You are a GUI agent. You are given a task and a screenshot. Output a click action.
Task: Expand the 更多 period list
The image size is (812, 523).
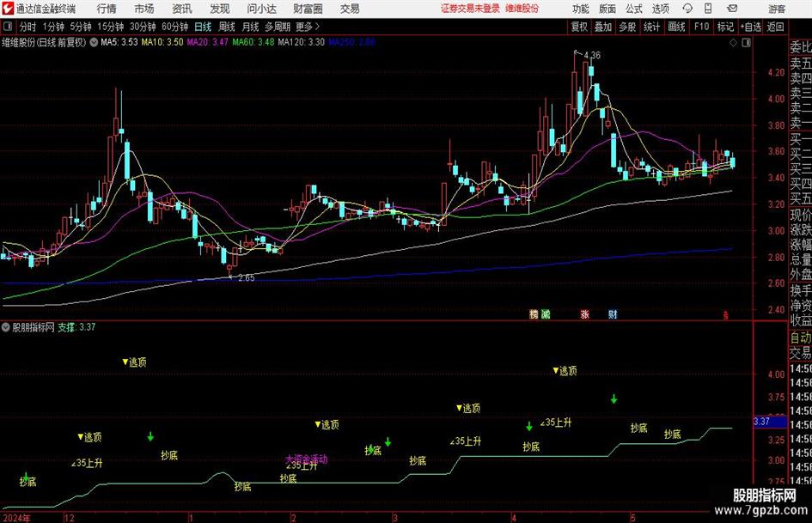(308, 27)
